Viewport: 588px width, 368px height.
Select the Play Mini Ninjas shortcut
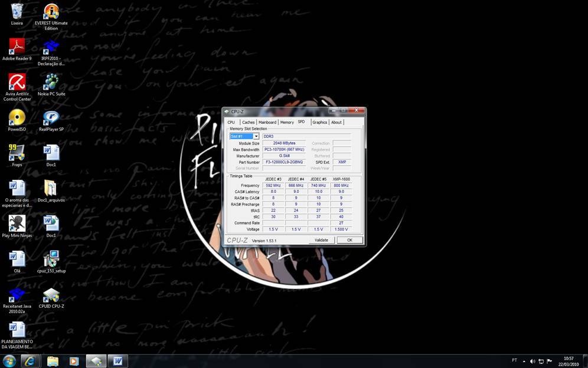pos(17,226)
